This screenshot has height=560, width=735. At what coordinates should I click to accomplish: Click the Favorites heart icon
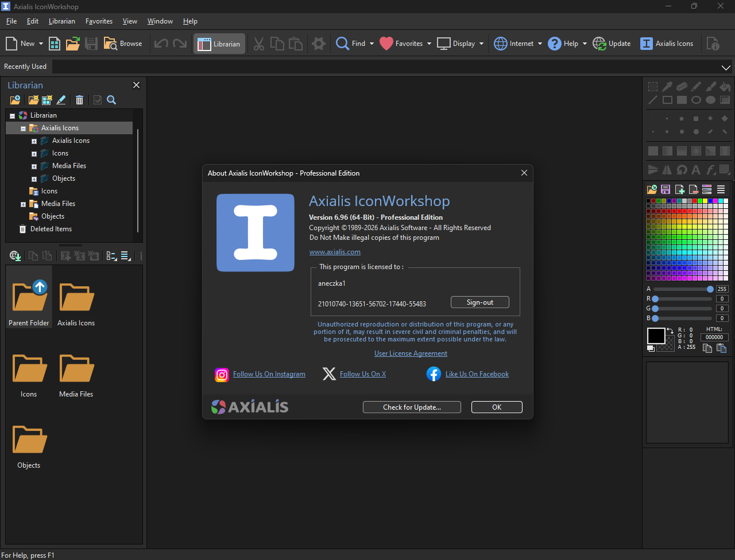point(386,44)
